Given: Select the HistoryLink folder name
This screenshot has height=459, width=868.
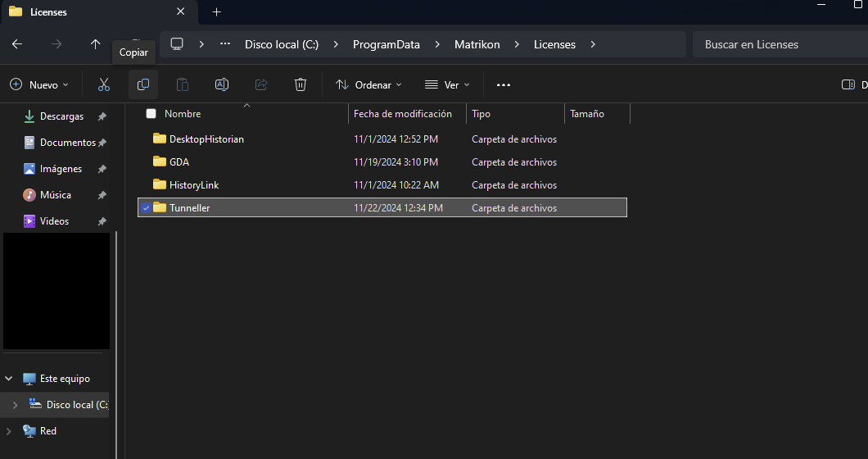Looking at the screenshot, I should pos(194,185).
